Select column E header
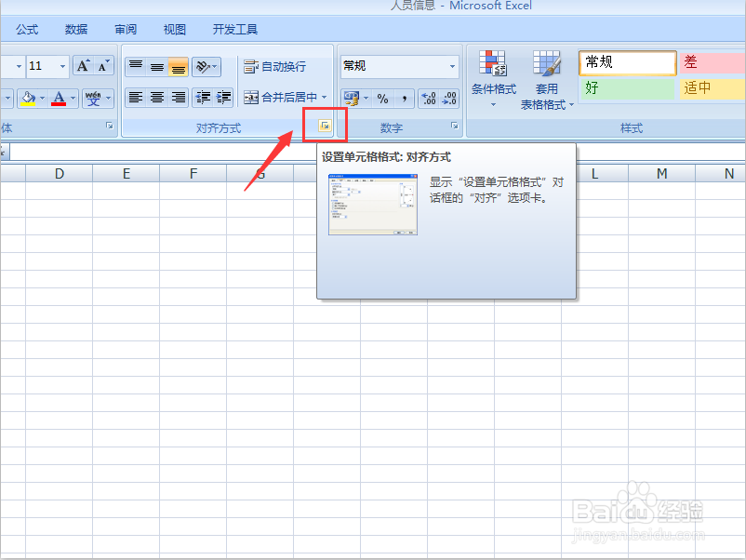The image size is (746, 560). click(127, 174)
